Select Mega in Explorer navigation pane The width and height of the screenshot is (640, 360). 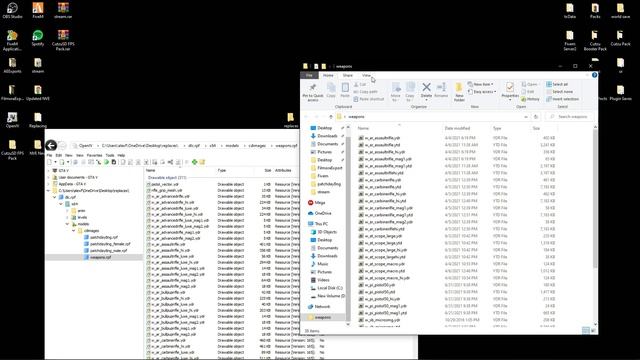pyautogui.click(x=320, y=202)
